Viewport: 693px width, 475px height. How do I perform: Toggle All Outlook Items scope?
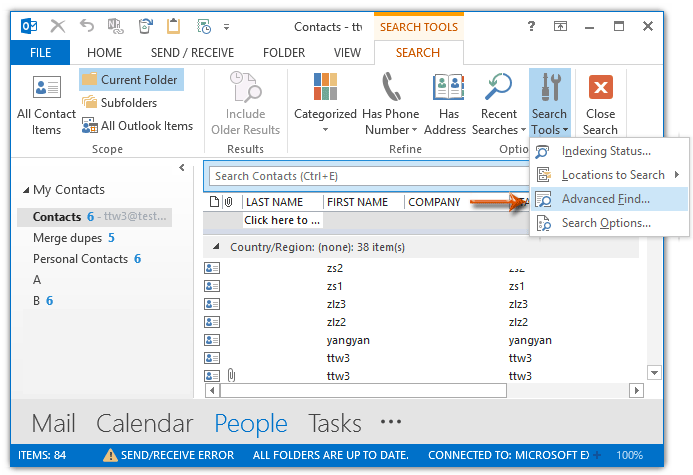pos(137,126)
